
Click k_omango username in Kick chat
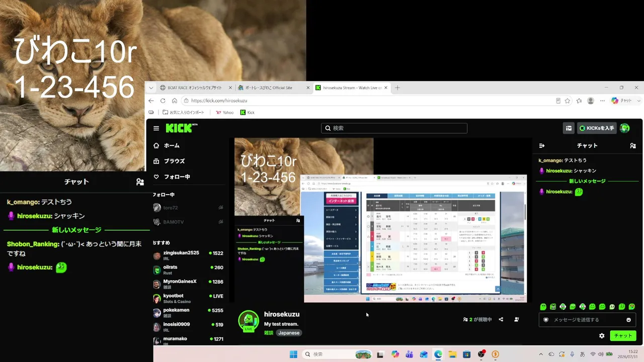550,160
